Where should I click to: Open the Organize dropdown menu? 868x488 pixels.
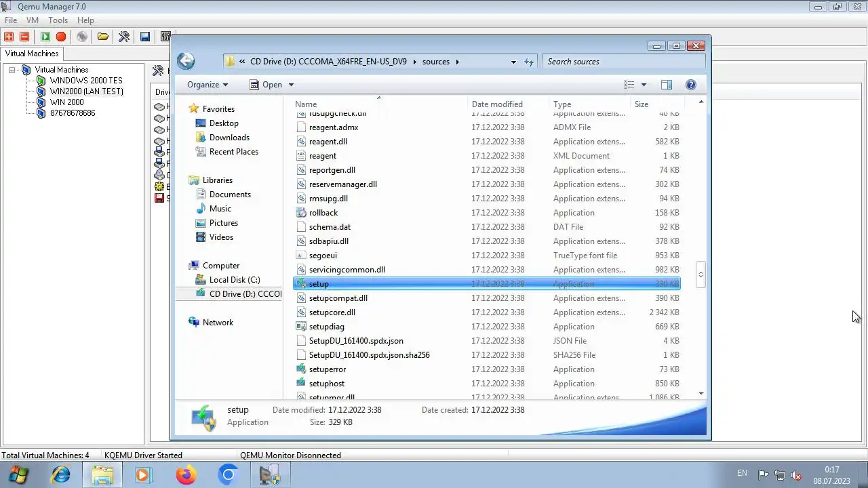pos(208,85)
